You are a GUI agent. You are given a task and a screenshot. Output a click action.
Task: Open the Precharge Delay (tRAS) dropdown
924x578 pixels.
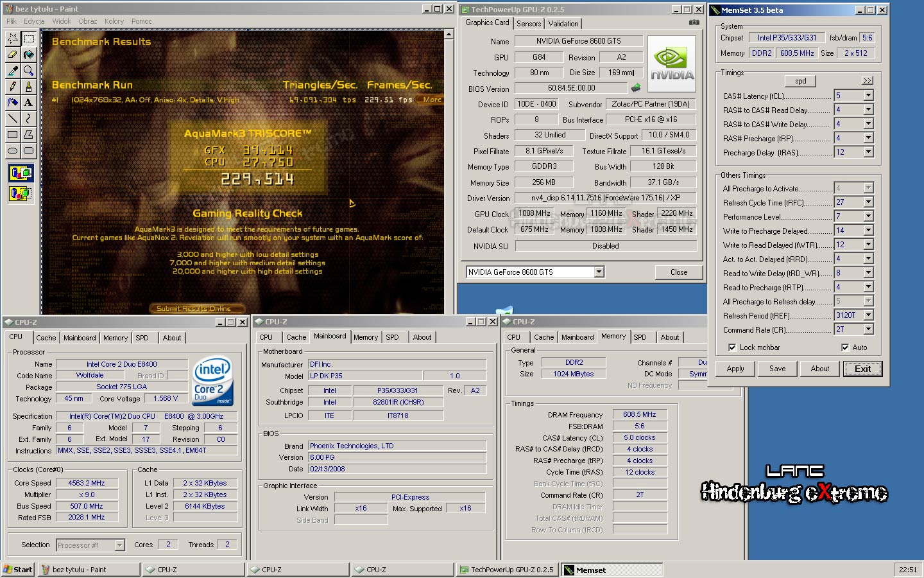tap(868, 152)
